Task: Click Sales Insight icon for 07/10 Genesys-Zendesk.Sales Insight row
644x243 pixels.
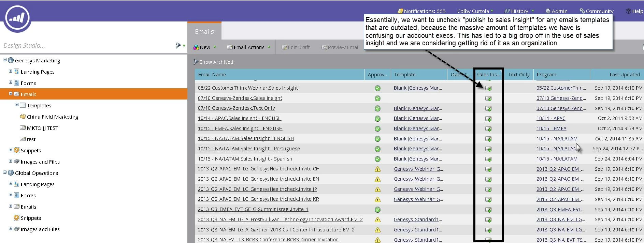Action: [x=488, y=98]
